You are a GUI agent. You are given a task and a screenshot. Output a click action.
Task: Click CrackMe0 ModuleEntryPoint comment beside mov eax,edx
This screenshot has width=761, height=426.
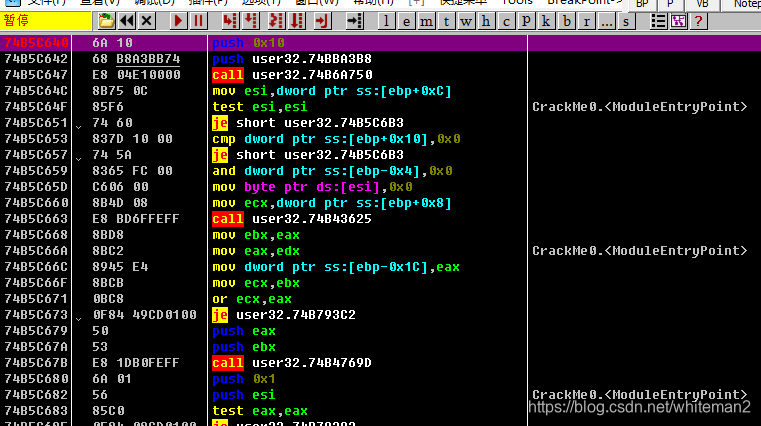[640, 251]
